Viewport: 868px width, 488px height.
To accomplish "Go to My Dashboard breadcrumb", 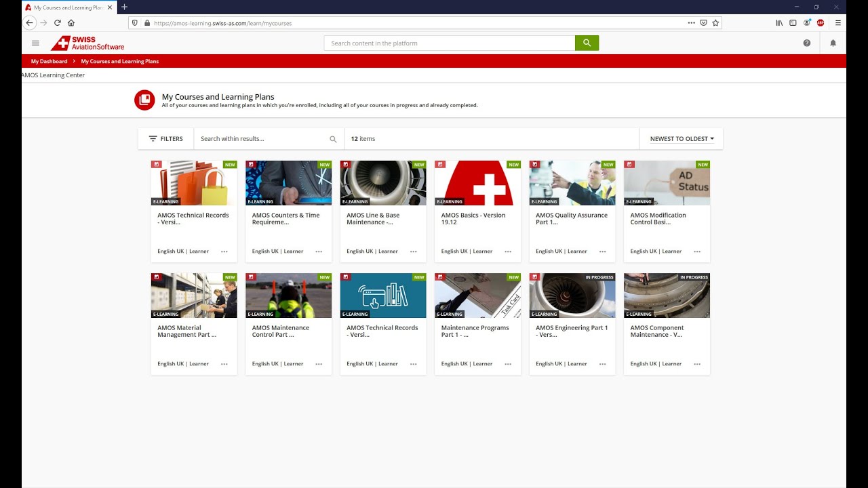I will 49,61.
